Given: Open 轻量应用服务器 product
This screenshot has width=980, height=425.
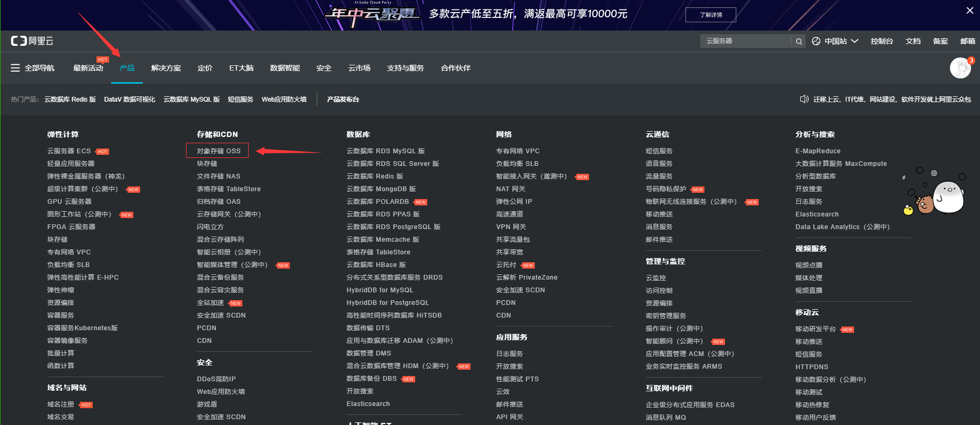Looking at the screenshot, I should pyautogui.click(x=71, y=164).
